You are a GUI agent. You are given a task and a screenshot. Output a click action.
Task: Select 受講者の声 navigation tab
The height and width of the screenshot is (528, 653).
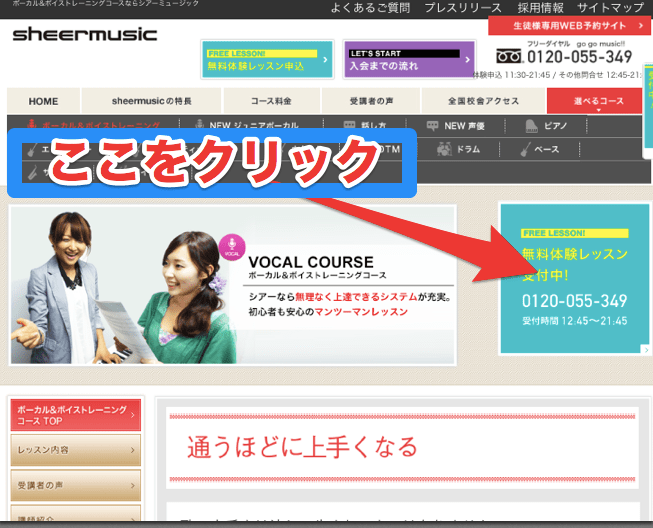pyautogui.click(x=371, y=101)
